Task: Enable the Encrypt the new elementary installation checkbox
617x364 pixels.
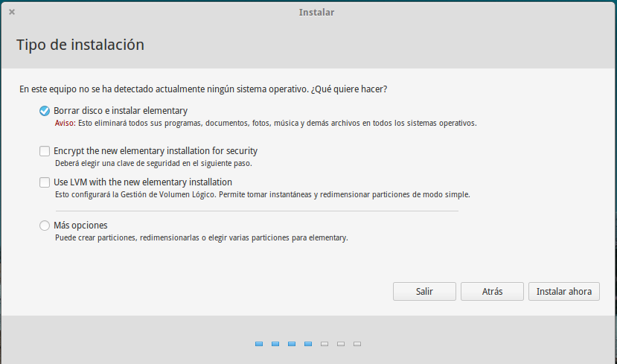Action: pyautogui.click(x=45, y=151)
